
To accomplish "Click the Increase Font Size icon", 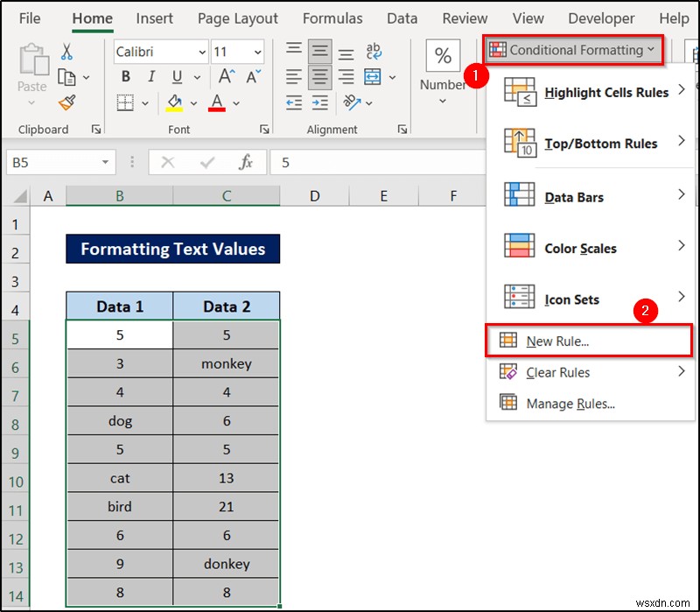I will coord(226,77).
